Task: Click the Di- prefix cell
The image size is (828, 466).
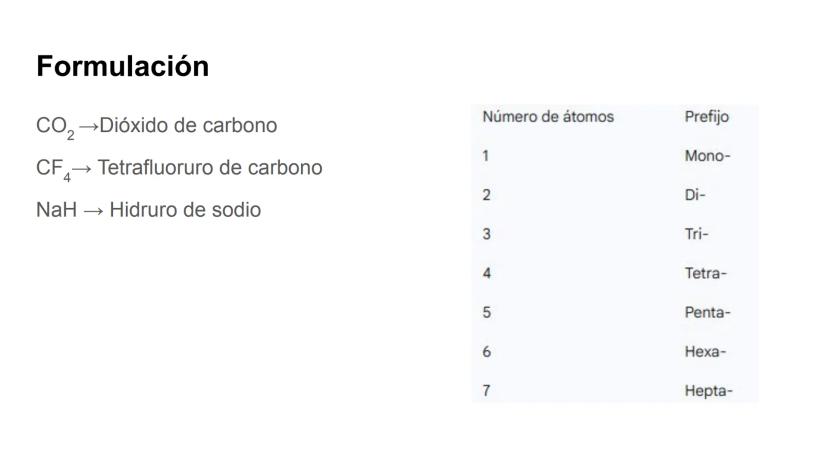Action: [x=695, y=195]
